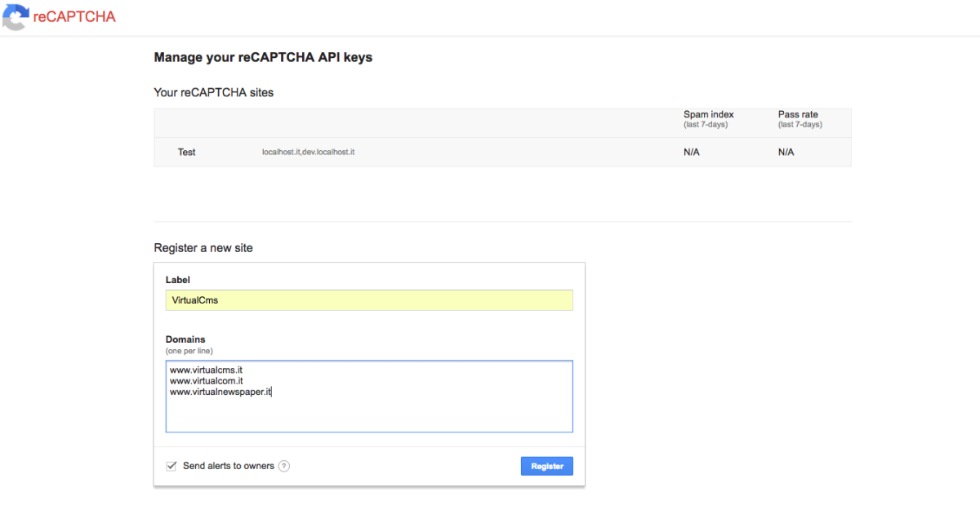Click the reCAPTCHA circular arrows logo icon

[x=16, y=17]
